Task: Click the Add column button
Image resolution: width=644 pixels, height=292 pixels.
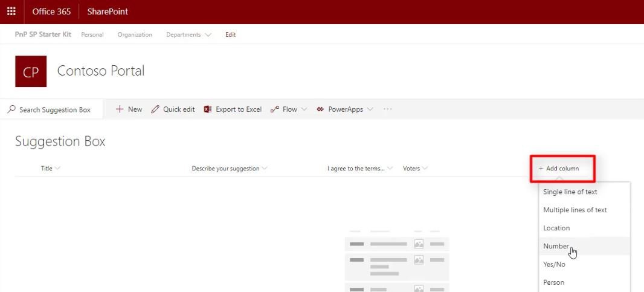Action: (x=559, y=168)
